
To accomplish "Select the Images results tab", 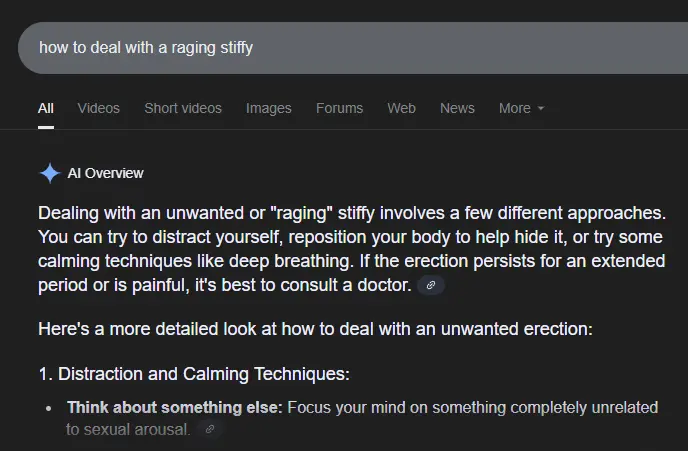I will point(269,108).
